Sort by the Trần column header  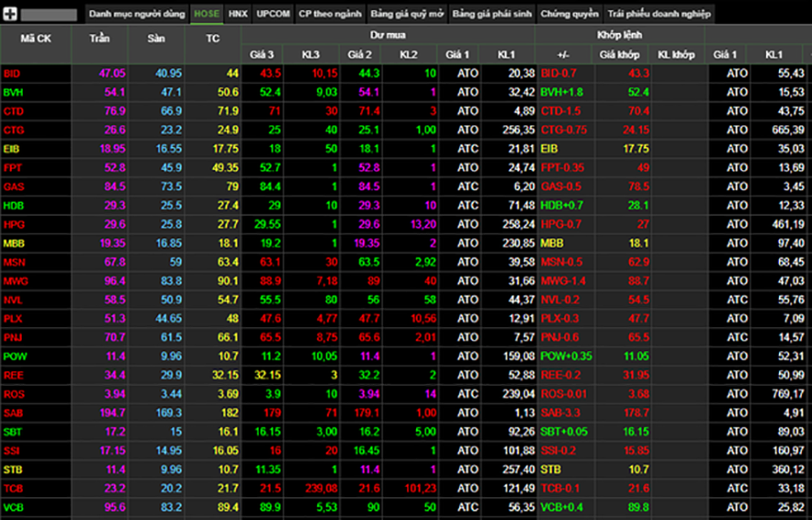click(x=100, y=39)
